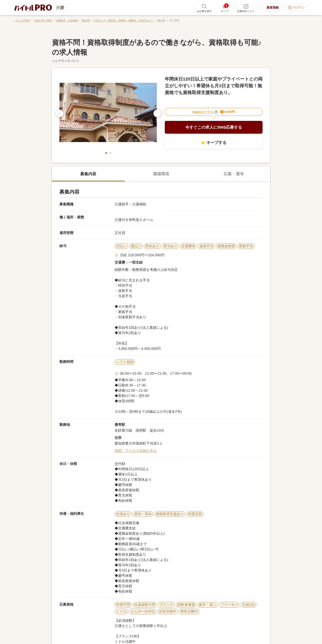Click the 経験者優遇 tag
The width and height of the screenshot is (322, 644).
click(x=186, y=605)
